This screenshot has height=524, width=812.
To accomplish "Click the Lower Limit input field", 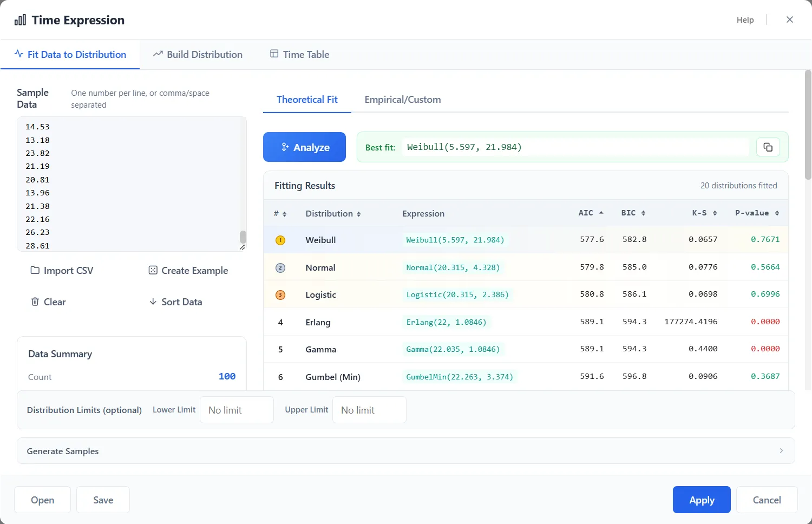I will (x=237, y=410).
